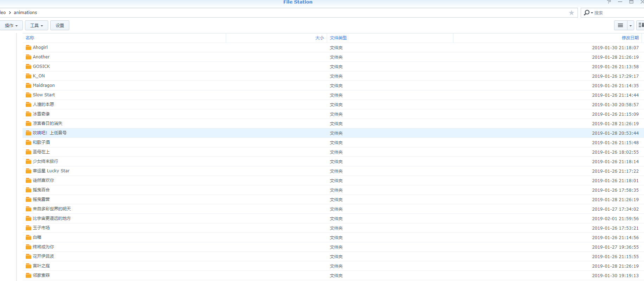The width and height of the screenshot is (644, 281).
Task: Click date 2019-01-30 20:58:57
Action: (615, 105)
